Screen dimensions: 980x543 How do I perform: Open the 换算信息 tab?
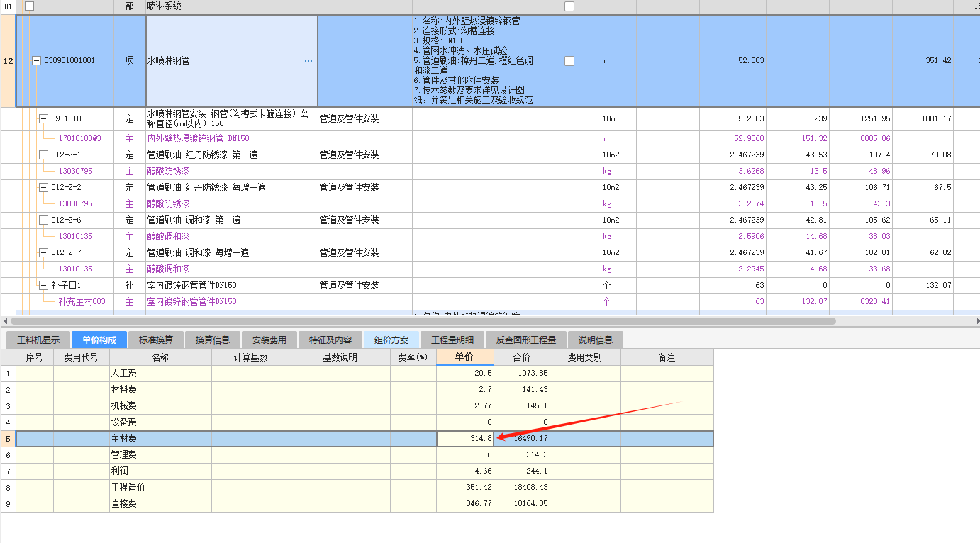tap(213, 340)
